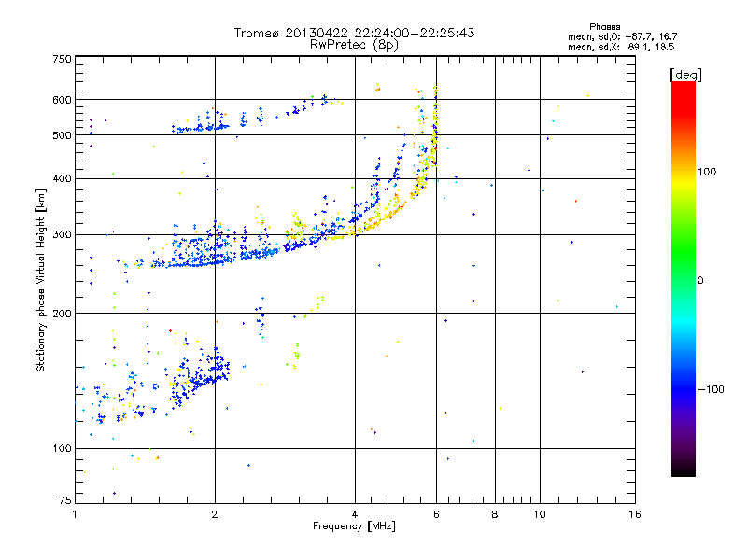Click the y-axis '750' tick label
The width and height of the screenshot is (747, 560).
pos(62,59)
